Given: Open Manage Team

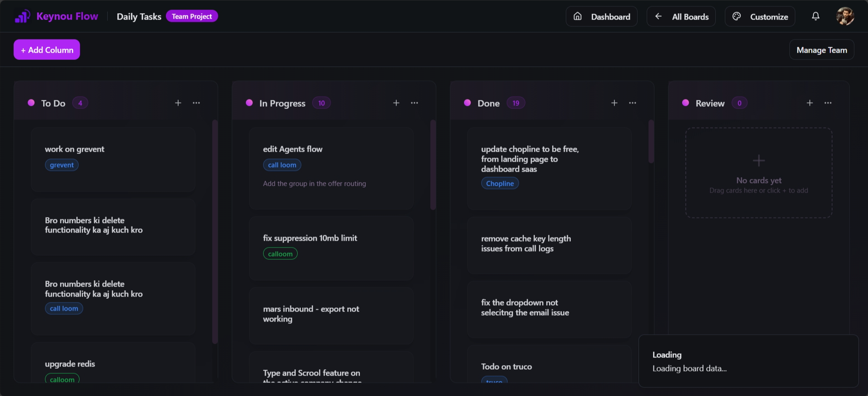Looking at the screenshot, I should pyautogui.click(x=822, y=50).
